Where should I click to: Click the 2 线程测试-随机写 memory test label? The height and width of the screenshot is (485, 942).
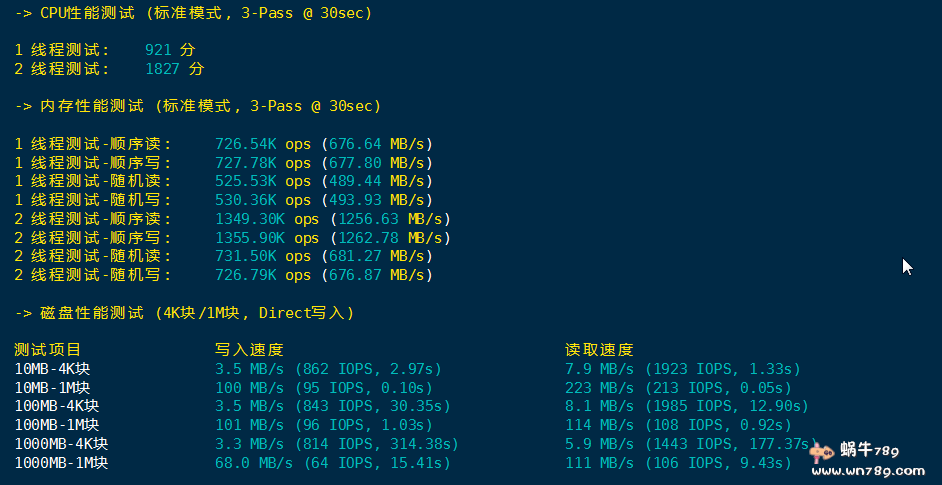click(93, 275)
